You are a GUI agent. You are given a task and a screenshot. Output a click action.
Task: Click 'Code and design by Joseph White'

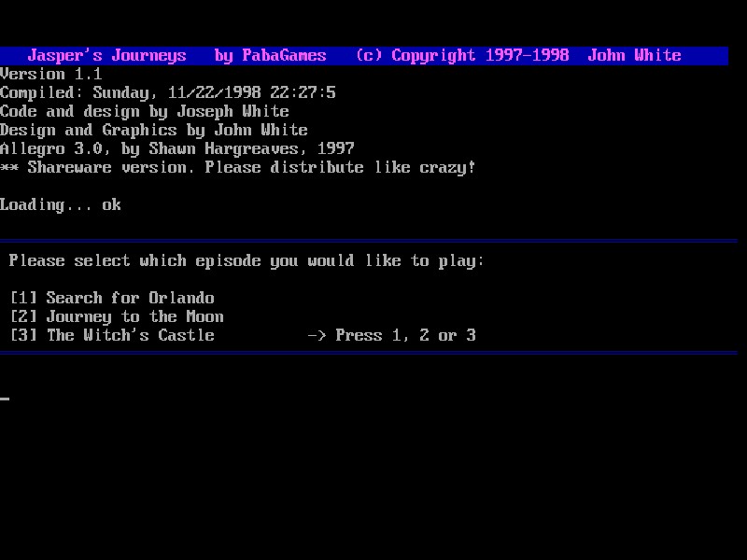click(145, 111)
